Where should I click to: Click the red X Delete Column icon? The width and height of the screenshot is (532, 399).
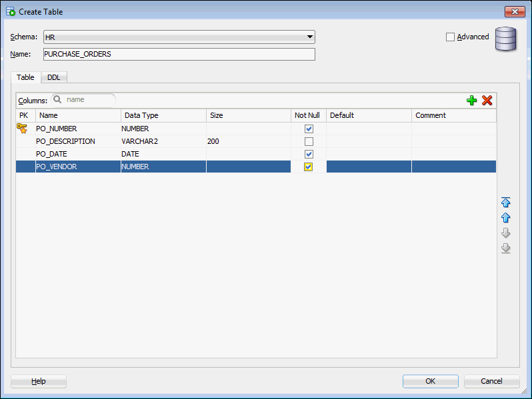(x=487, y=100)
